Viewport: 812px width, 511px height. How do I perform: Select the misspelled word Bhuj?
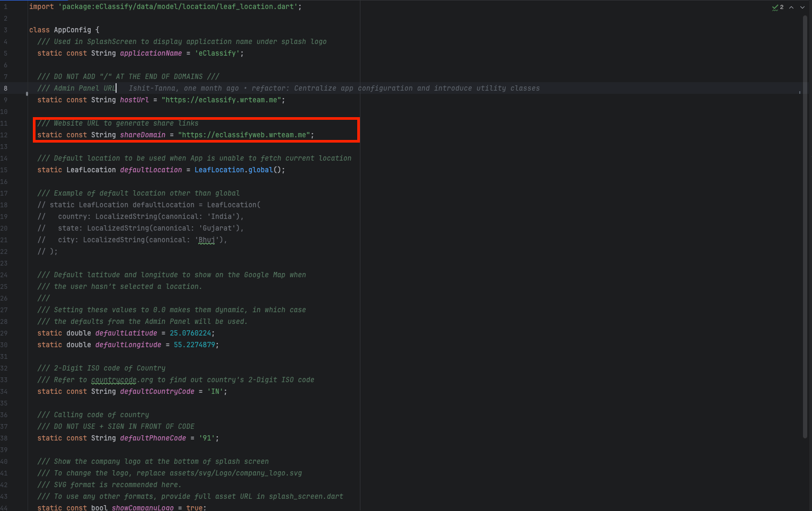(206, 240)
